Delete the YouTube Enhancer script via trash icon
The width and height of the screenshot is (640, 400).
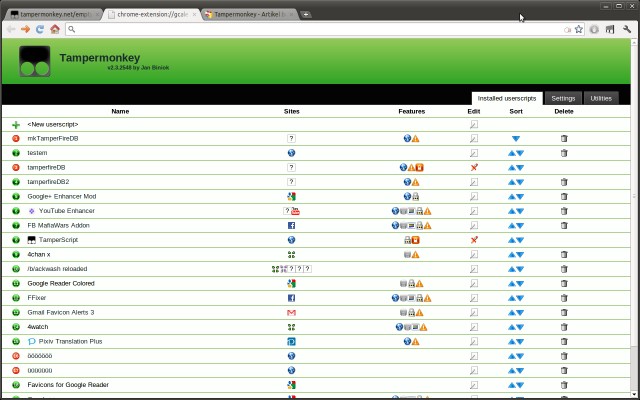[x=564, y=211]
